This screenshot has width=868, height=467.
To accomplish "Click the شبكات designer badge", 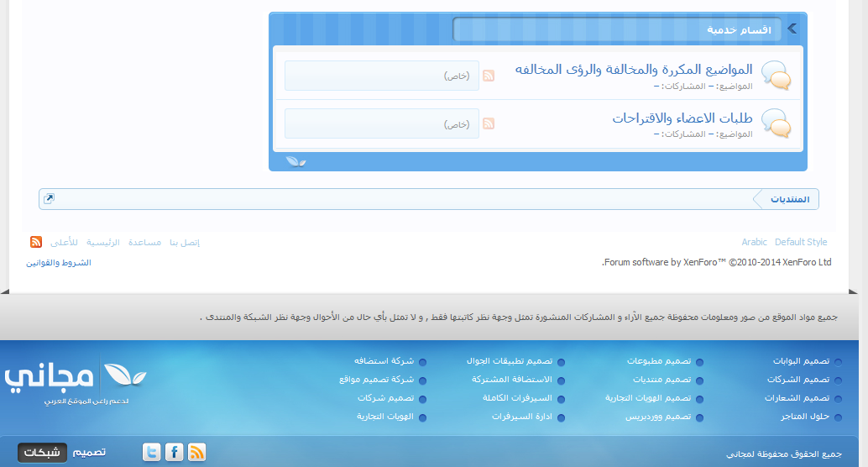I will tap(41, 452).
